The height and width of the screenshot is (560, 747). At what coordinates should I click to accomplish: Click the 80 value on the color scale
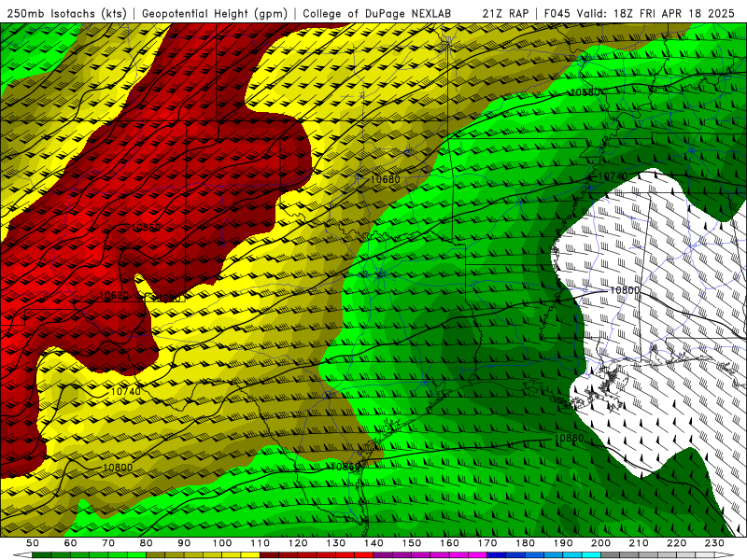147,543
